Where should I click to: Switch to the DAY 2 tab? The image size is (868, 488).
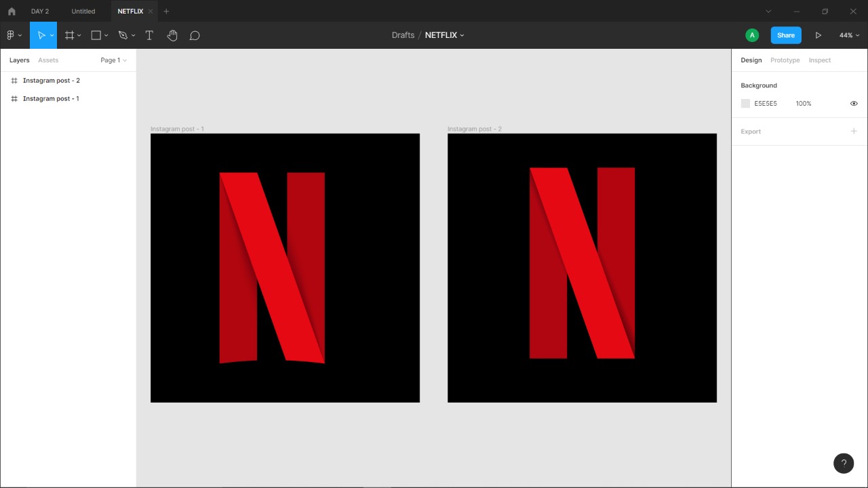40,12
